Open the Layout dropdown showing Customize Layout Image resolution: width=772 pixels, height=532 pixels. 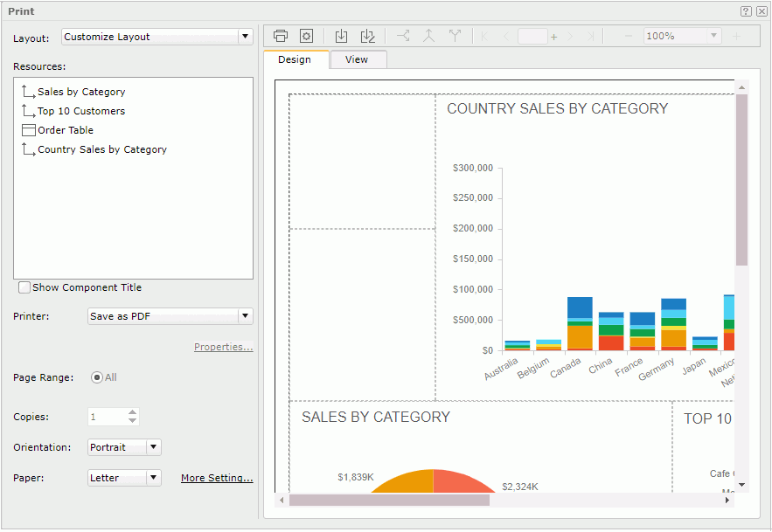[x=245, y=37]
